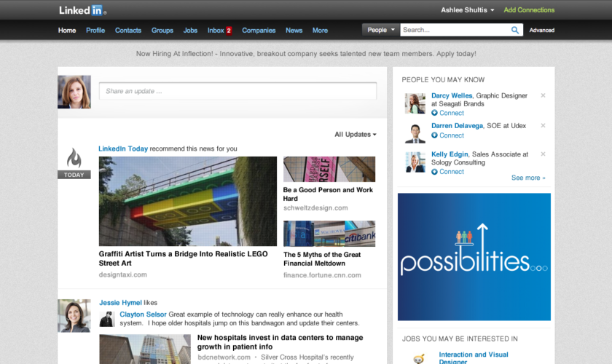Click into the Share an update field

click(238, 91)
